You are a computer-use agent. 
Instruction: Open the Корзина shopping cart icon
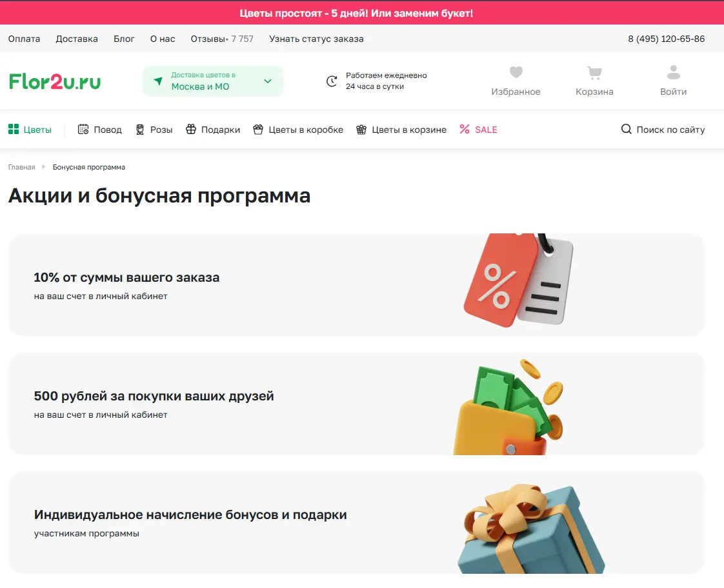(x=594, y=73)
